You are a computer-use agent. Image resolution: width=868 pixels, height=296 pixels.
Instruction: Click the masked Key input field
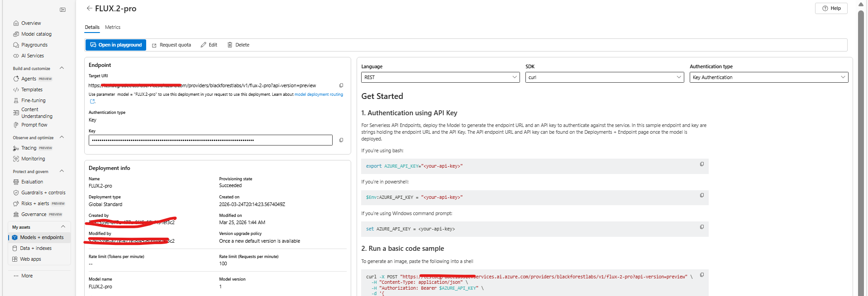[x=210, y=140]
